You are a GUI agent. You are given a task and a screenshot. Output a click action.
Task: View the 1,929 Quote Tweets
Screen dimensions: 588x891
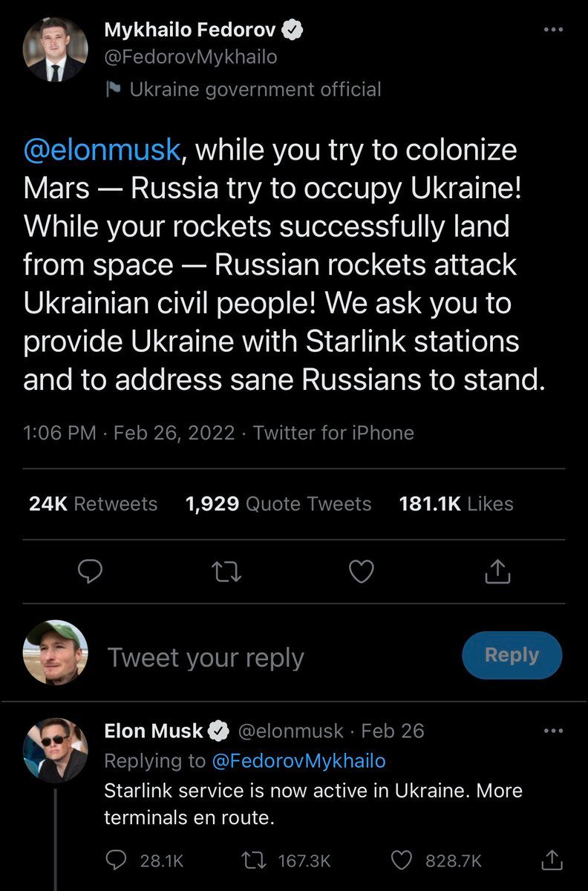click(278, 504)
